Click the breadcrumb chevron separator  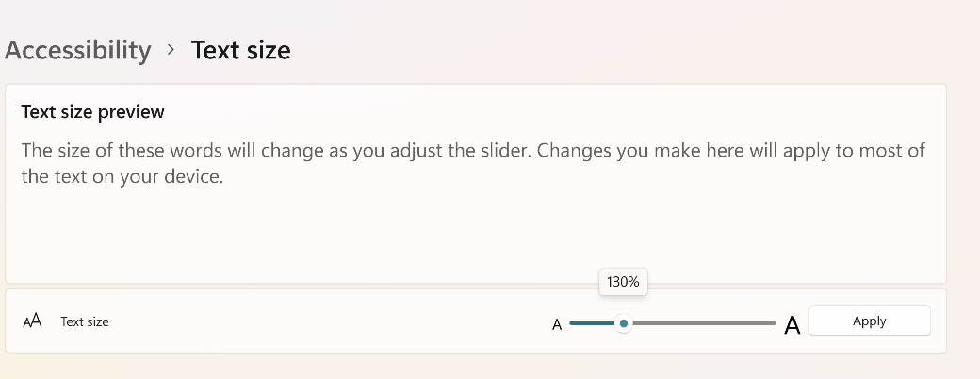171,49
